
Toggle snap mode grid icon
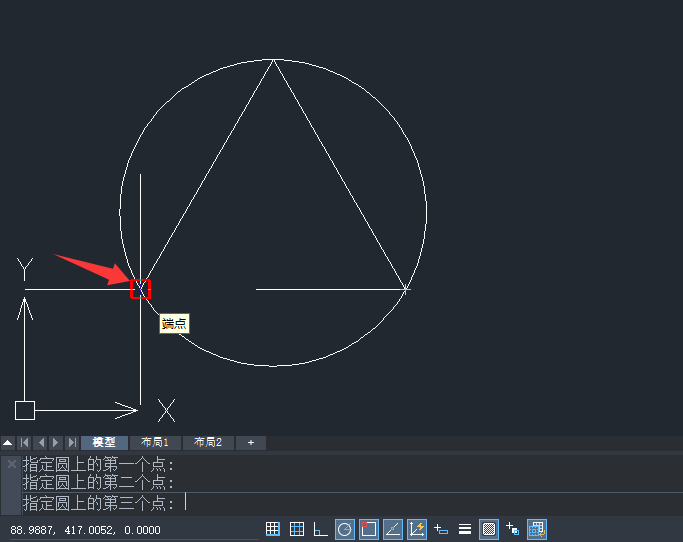[x=273, y=529]
